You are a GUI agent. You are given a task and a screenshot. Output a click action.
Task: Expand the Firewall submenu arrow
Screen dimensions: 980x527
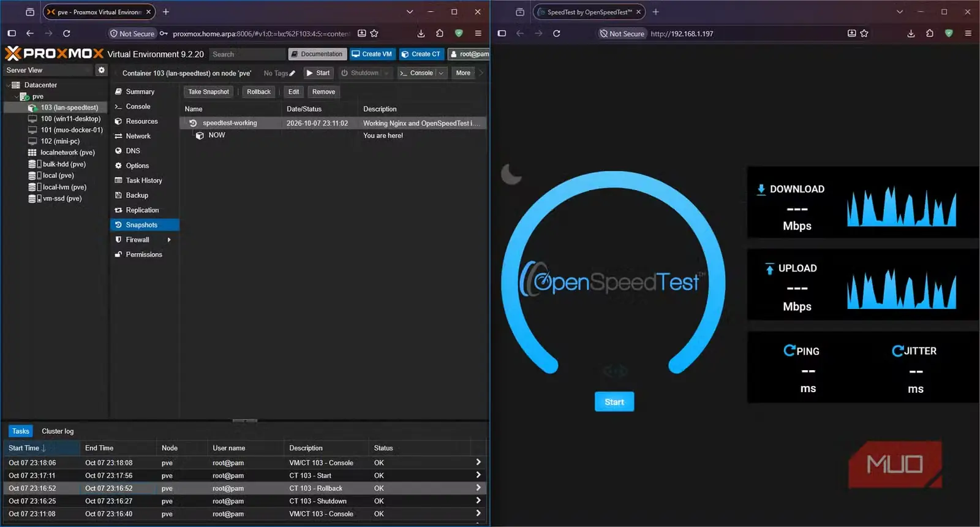pos(169,240)
